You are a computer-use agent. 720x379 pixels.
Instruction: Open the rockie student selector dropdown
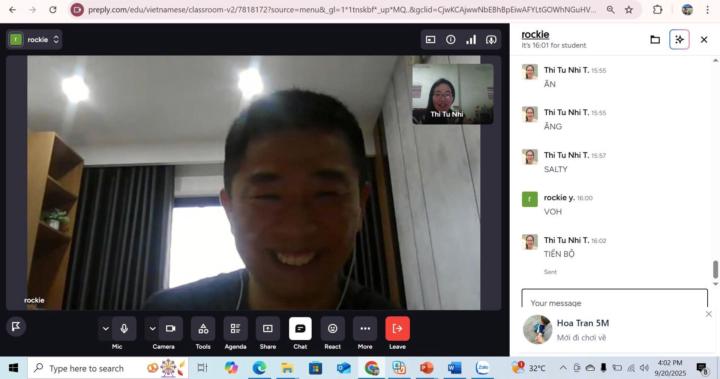tap(34, 40)
